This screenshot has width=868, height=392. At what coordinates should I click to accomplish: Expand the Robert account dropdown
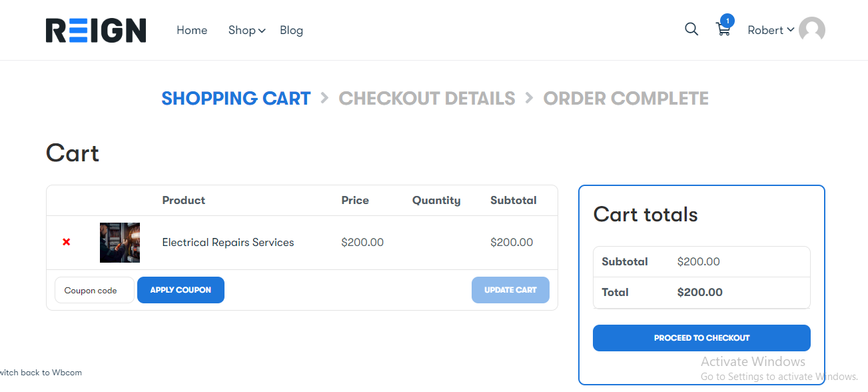[771, 30]
